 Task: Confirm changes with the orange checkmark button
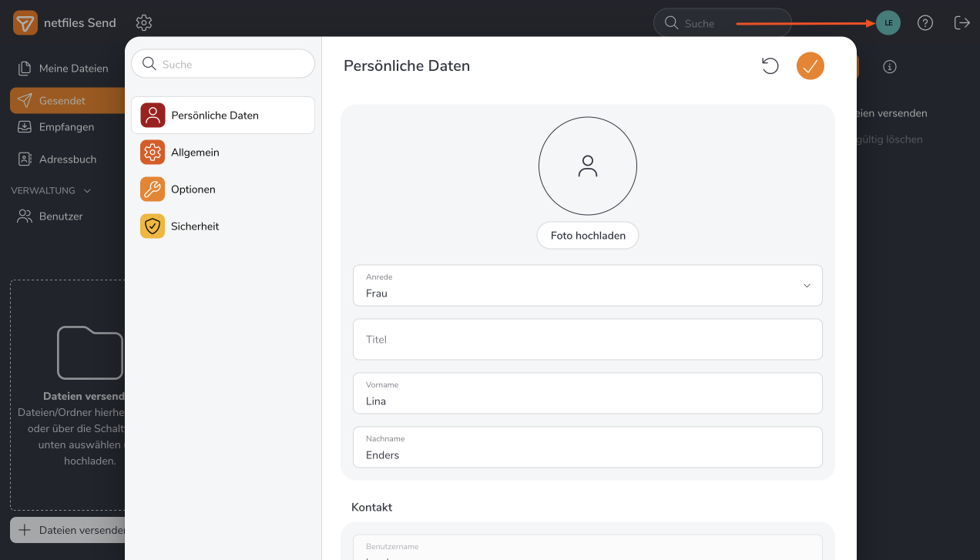click(x=810, y=66)
